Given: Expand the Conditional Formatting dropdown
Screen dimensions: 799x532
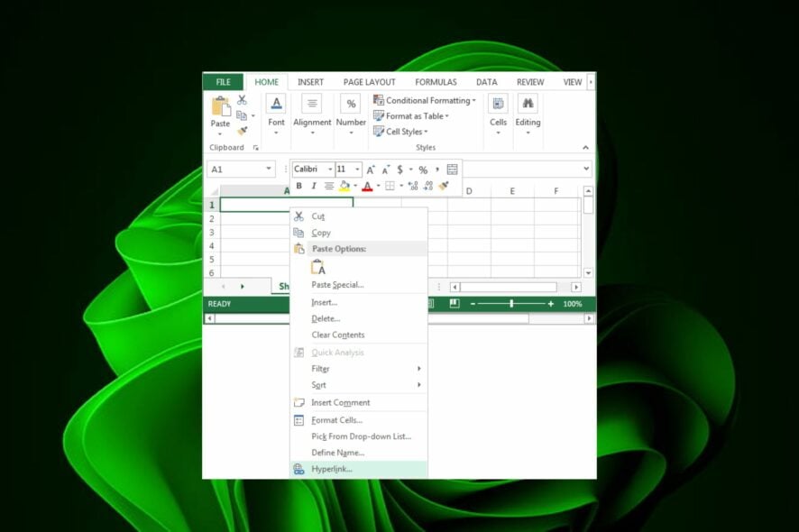Looking at the screenshot, I should pos(473,100).
